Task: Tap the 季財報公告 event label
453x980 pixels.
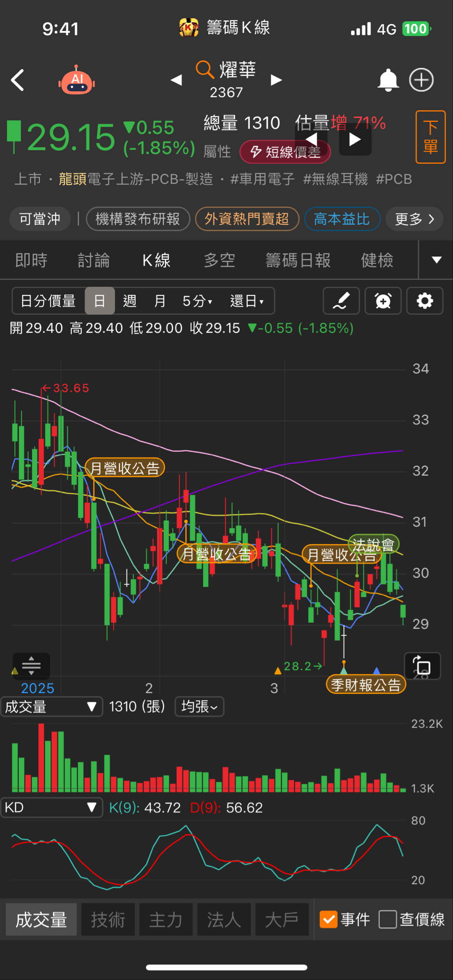Action: tap(366, 685)
